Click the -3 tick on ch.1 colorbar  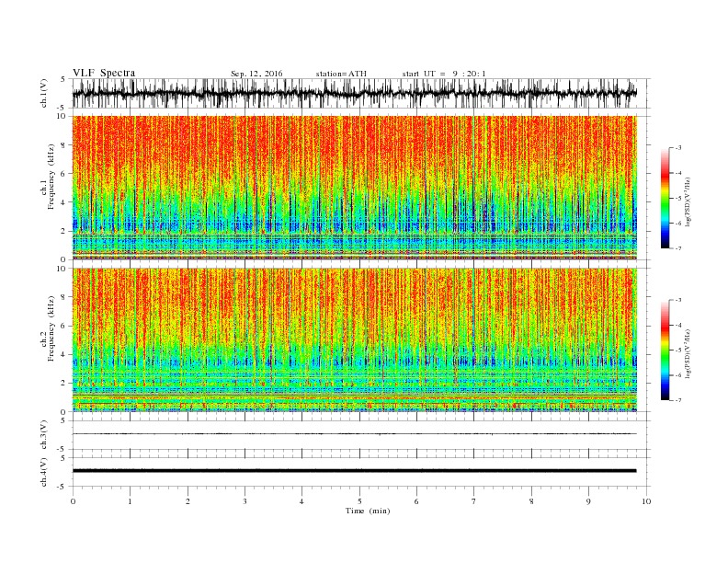coord(678,148)
